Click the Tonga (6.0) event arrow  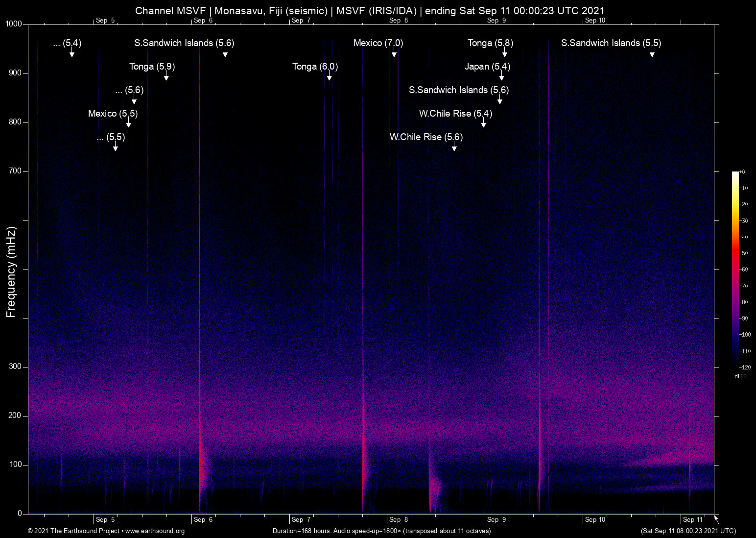330,76
